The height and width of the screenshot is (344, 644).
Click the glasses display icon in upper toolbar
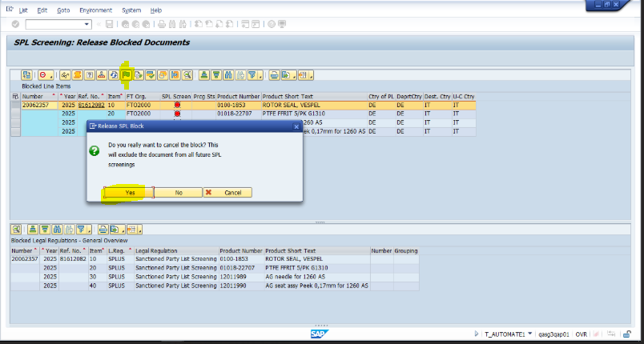pyautogui.click(x=65, y=75)
